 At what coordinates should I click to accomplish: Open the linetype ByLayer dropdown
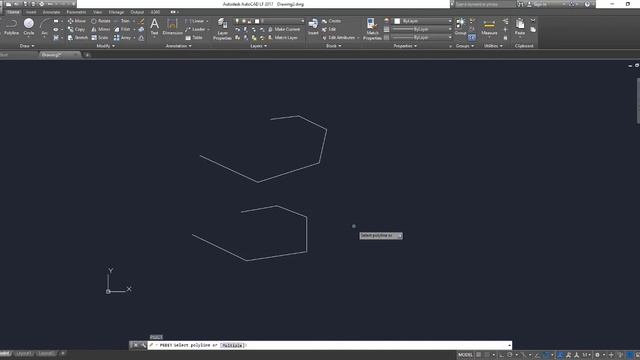click(x=422, y=38)
